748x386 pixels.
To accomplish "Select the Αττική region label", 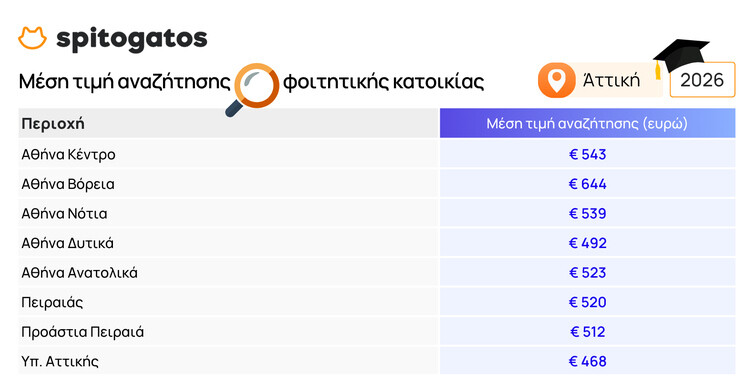I will [611, 80].
